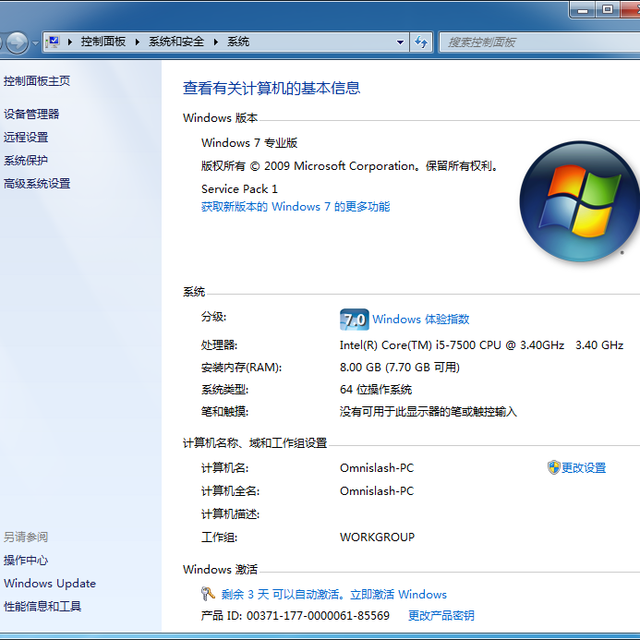Select the processor text Intel(R) Core(TM) i5-7500
Image resolution: width=640 pixels, height=640 pixels.
pos(482,345)
